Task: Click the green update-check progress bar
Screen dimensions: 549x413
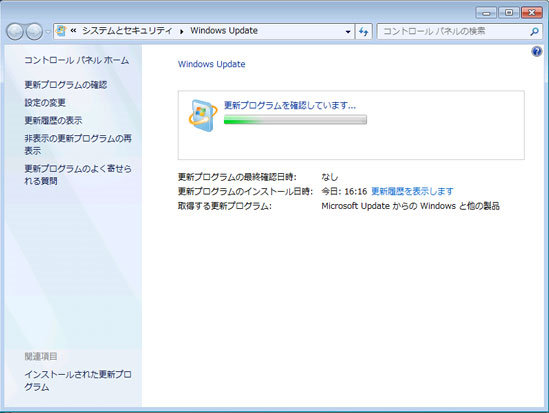Action: (295, 120)
